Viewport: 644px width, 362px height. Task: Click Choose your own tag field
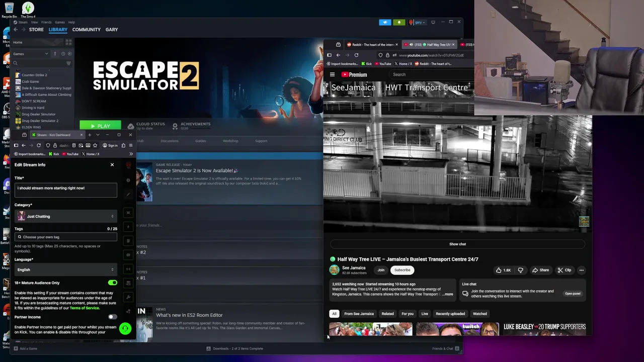66,237
